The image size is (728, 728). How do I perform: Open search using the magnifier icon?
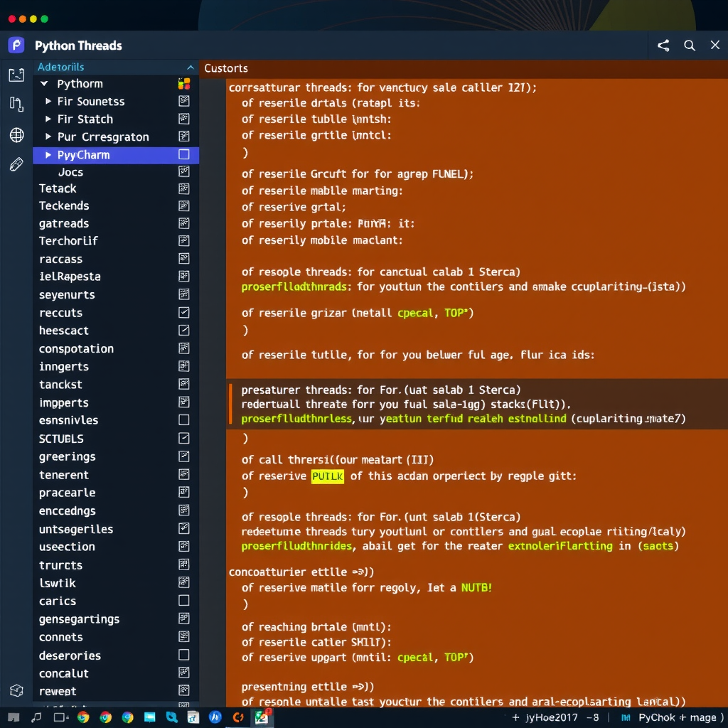pyautogui.click(x=689, y=45)
